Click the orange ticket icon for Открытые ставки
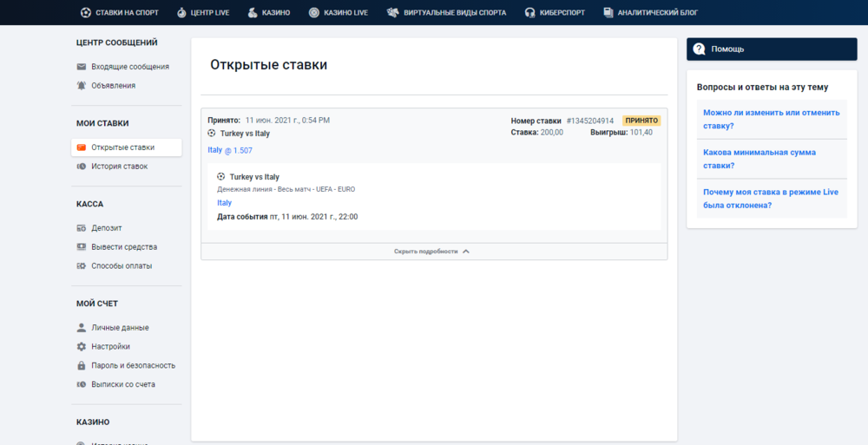This screenshot has height=445, width=868. coord(82,147)
